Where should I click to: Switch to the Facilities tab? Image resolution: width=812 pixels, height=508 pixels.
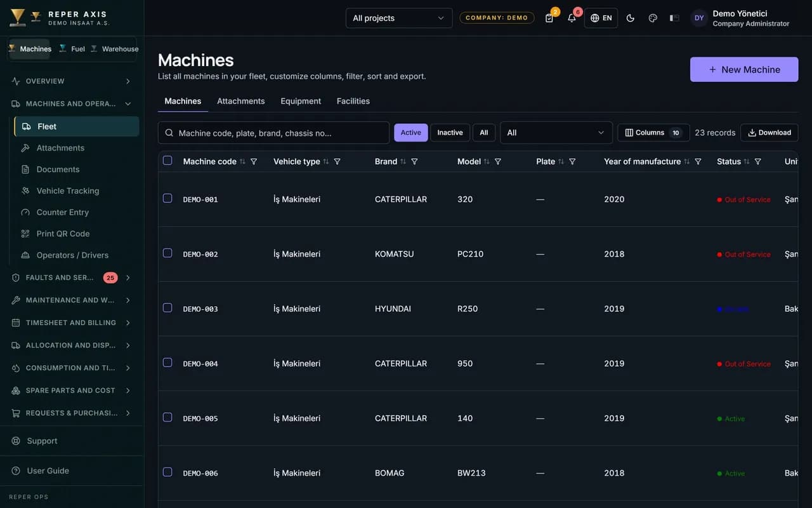(353, 101)
